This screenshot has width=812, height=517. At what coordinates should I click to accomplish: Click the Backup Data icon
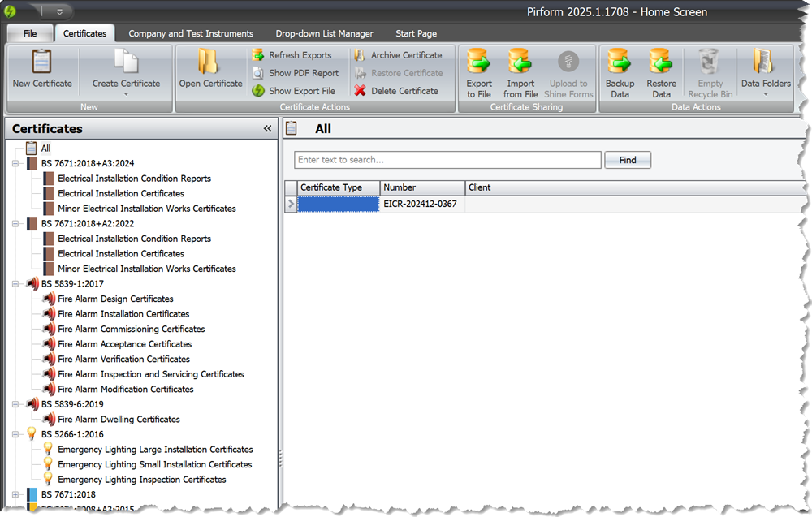[620, 63]
